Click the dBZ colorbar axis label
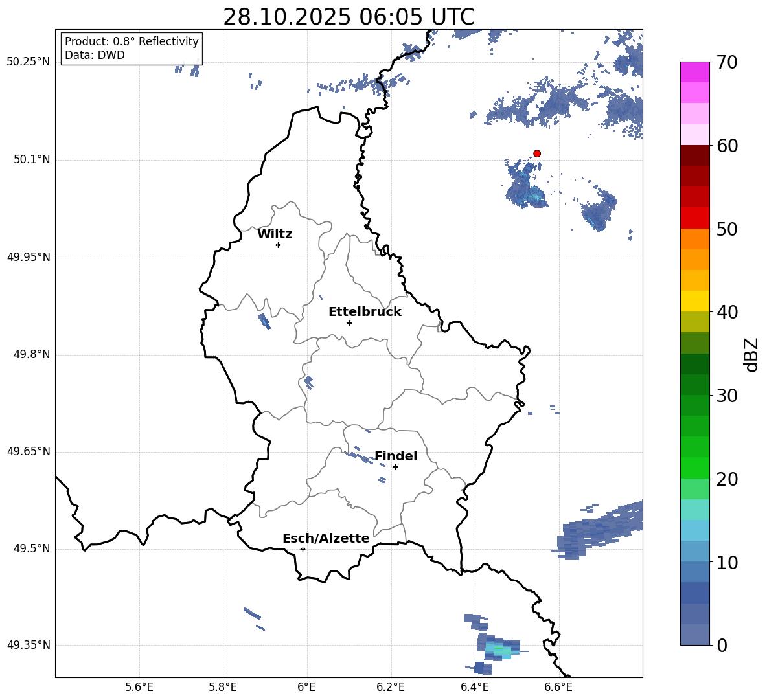Viewport: 767px width, 700px height. 752,354
